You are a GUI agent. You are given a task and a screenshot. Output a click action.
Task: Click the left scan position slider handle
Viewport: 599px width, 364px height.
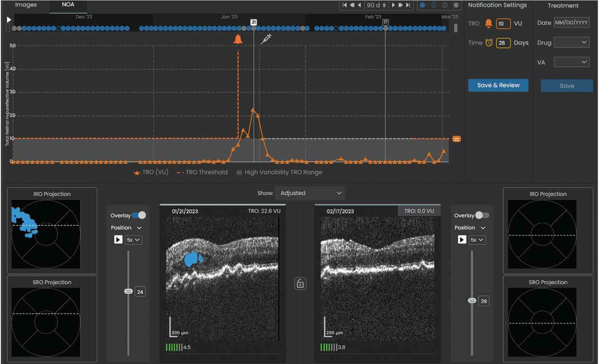pos(128,291)
